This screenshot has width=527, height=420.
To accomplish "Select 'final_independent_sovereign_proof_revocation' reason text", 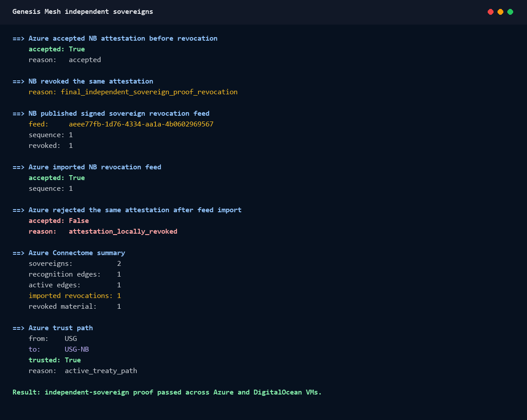I will (x=149, y=92).
